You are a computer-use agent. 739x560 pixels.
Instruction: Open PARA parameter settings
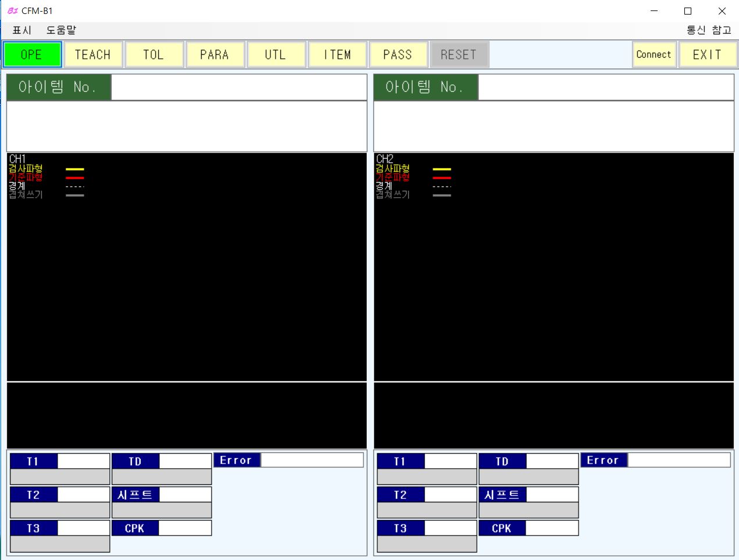(x=215, y=55)
